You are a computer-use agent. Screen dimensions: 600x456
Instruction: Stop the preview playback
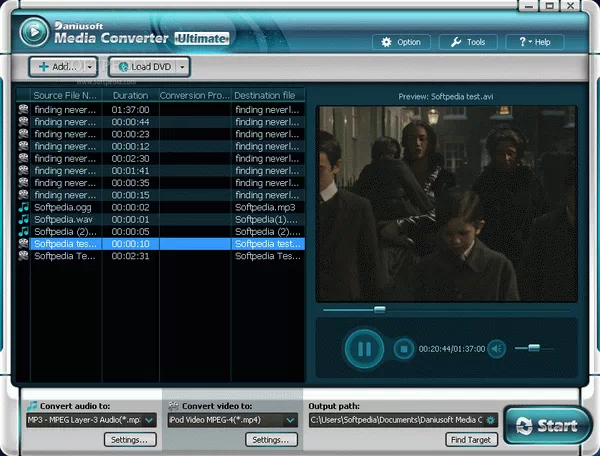point(404,349)
